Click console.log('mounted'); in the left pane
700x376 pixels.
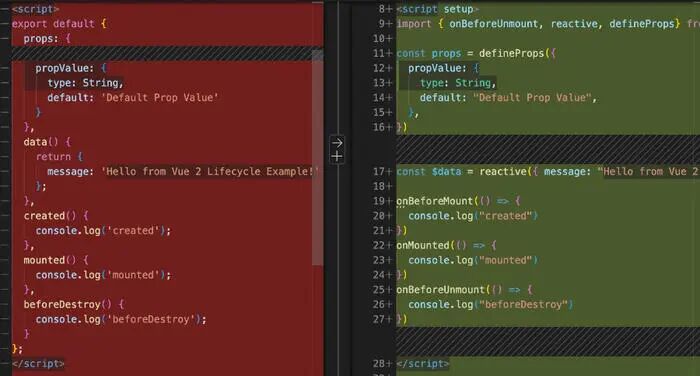[x=103, y=274]
